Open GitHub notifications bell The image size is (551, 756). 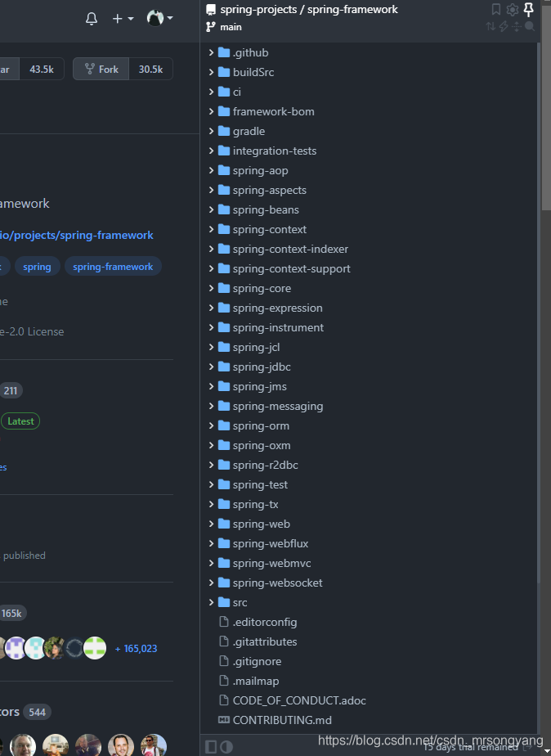tap(92, 18)
